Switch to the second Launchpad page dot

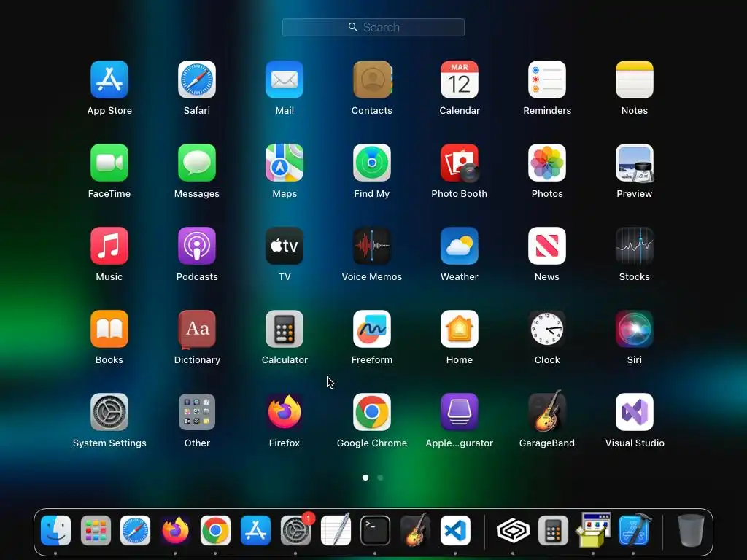(x=380, y=478)
